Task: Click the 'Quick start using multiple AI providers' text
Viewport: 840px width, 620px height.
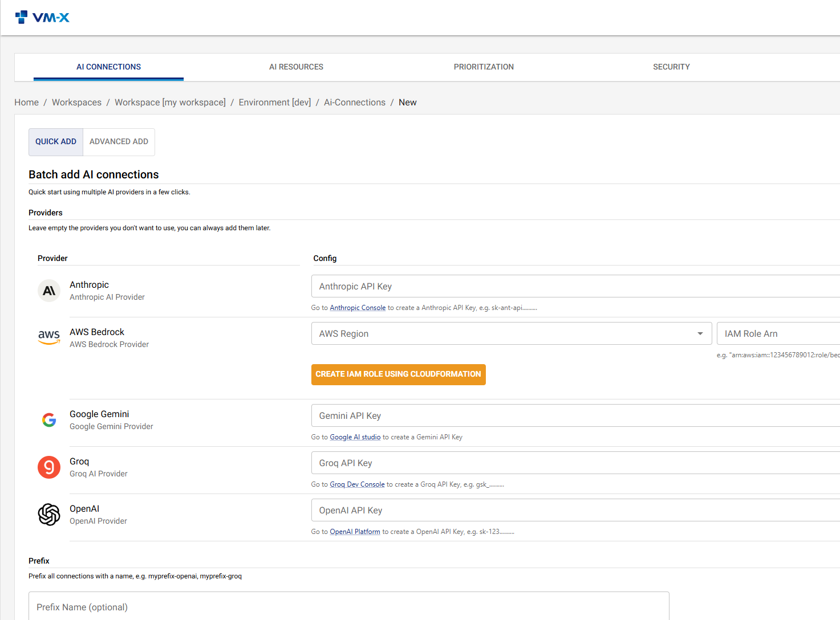Action: [109, 192]
